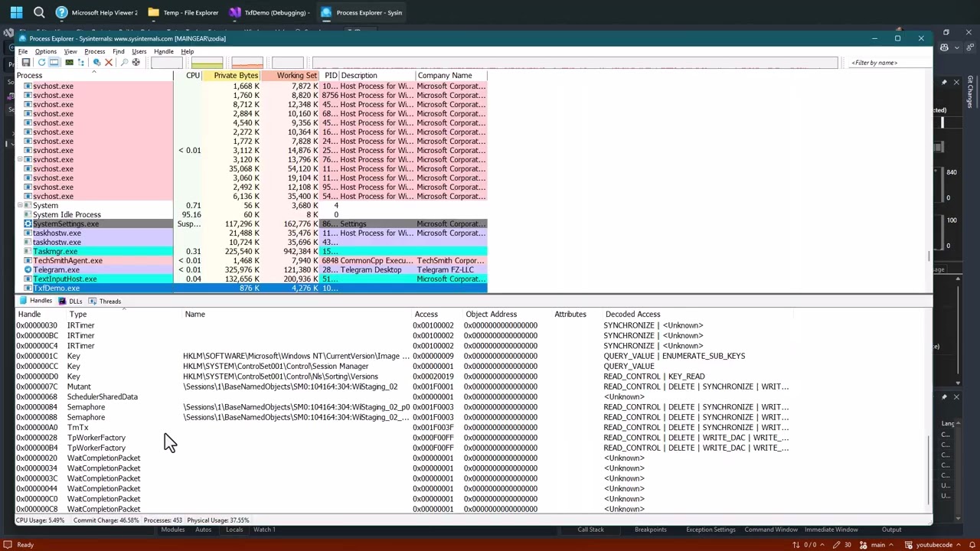Click the CPU usage mini graph in toolbar

[167, 63]
